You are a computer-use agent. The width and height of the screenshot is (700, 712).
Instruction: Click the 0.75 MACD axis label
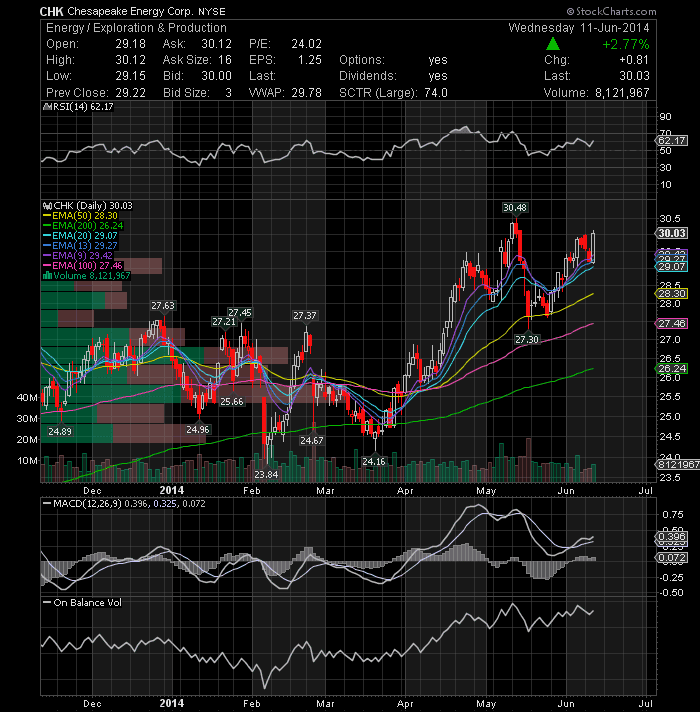click(x=673, y=514)
